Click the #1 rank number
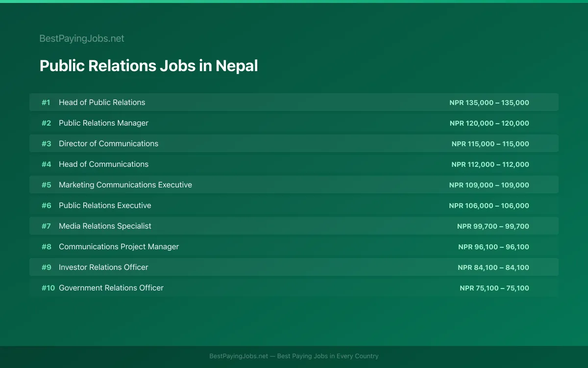 (46, 103)
